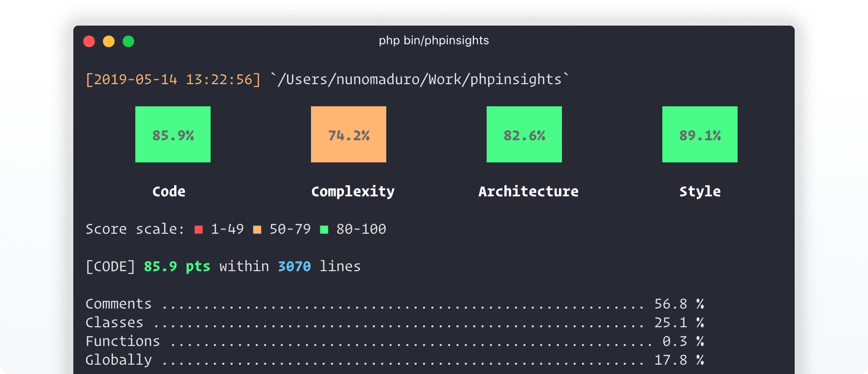Click the yellow traffic light button
The image size is (868, 374).
click(109, 41)
